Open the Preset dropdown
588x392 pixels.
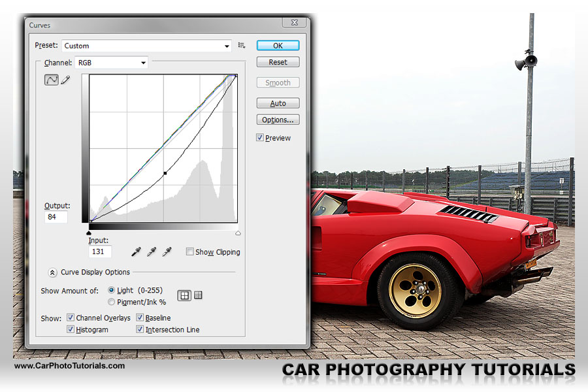tap(146, 46)
